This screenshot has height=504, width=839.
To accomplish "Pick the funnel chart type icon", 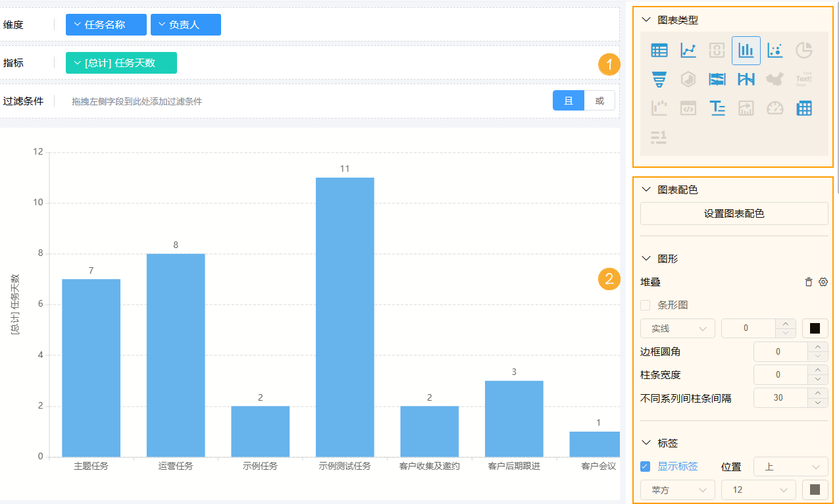I will pyautogui.click(x=659, y=79).
